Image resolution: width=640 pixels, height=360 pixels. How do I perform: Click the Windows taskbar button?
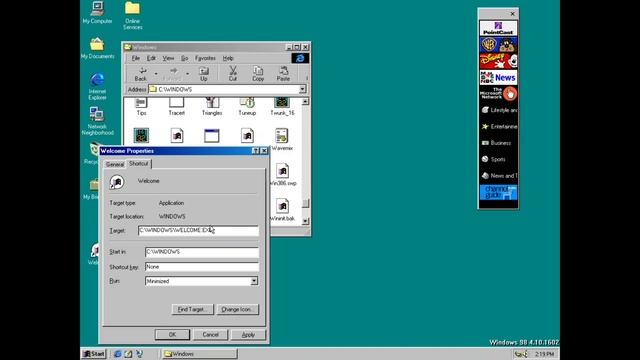pyautogui.click(x=200, y=354)
